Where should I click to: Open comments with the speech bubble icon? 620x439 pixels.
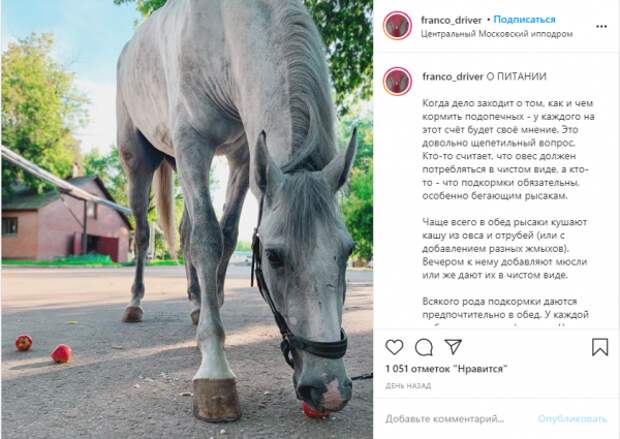tap(423, 347)
